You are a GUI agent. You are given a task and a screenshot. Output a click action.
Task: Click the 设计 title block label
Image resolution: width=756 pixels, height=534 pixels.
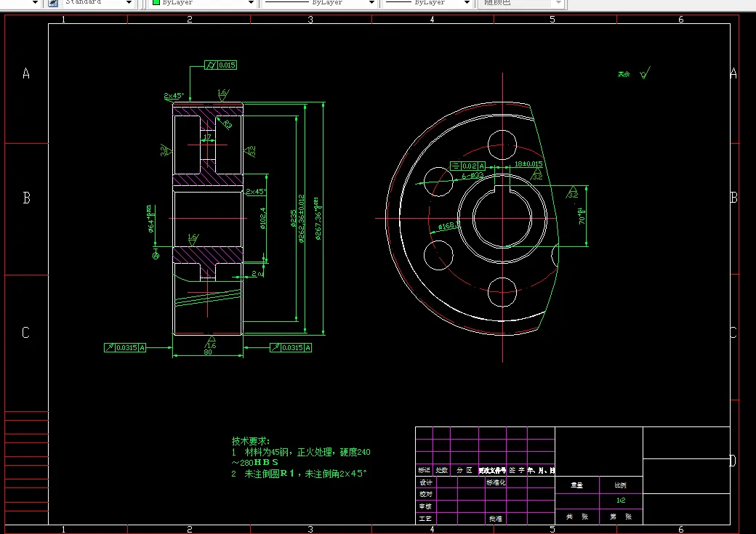426,482
